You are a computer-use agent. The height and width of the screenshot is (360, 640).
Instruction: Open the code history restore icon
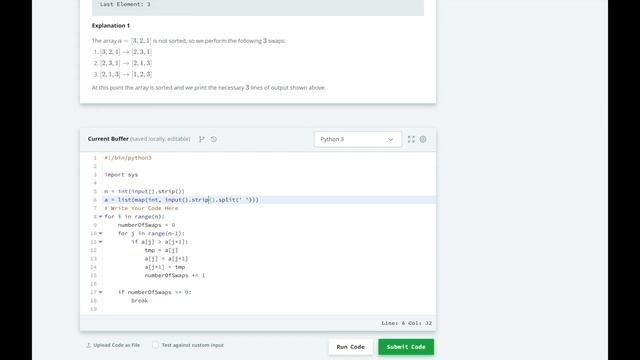214,139
